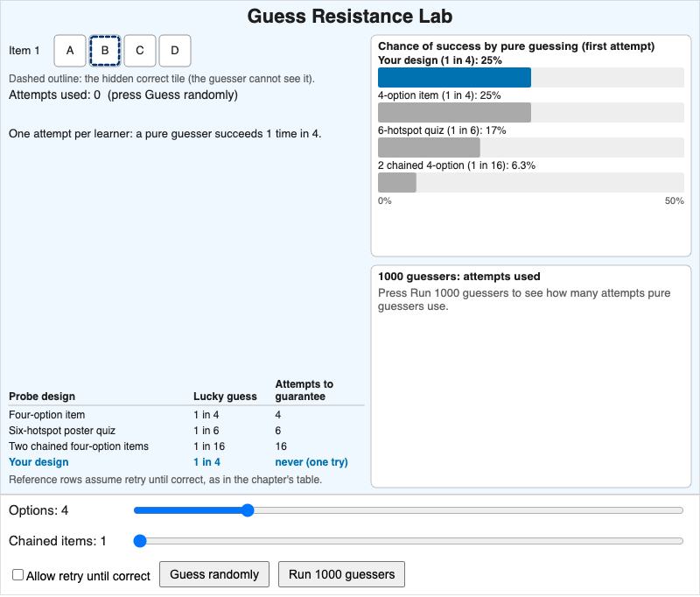Viewport: 700px width, 597px height.
Task: Click 'Dashed outline' explanatory note
Action: coord(162,79)
